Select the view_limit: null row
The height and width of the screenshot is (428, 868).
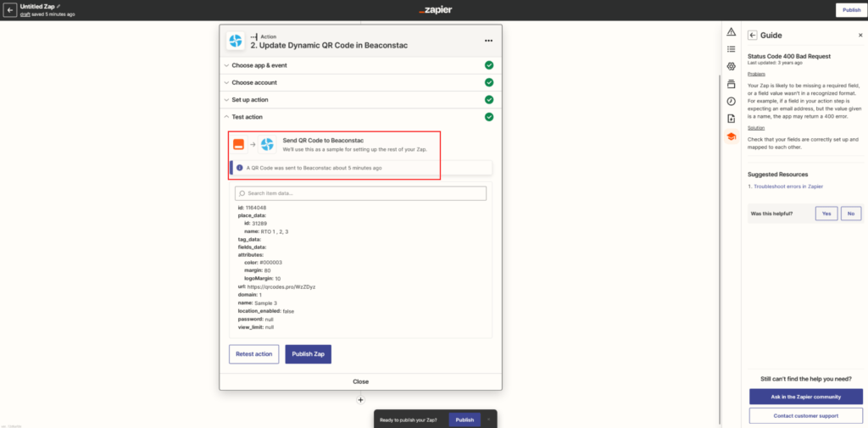pos(256,327)
